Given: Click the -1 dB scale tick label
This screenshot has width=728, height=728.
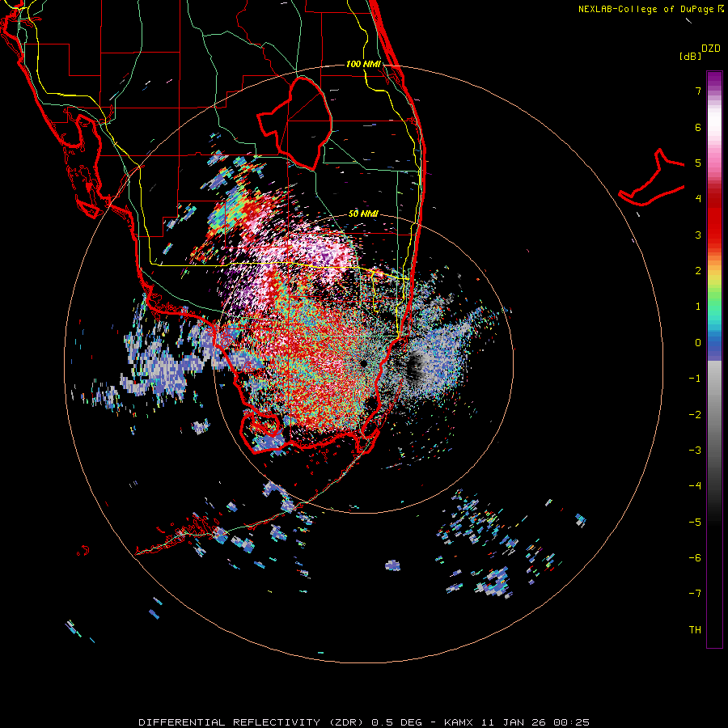Looking at the screenshot, I should click(695, 379).
